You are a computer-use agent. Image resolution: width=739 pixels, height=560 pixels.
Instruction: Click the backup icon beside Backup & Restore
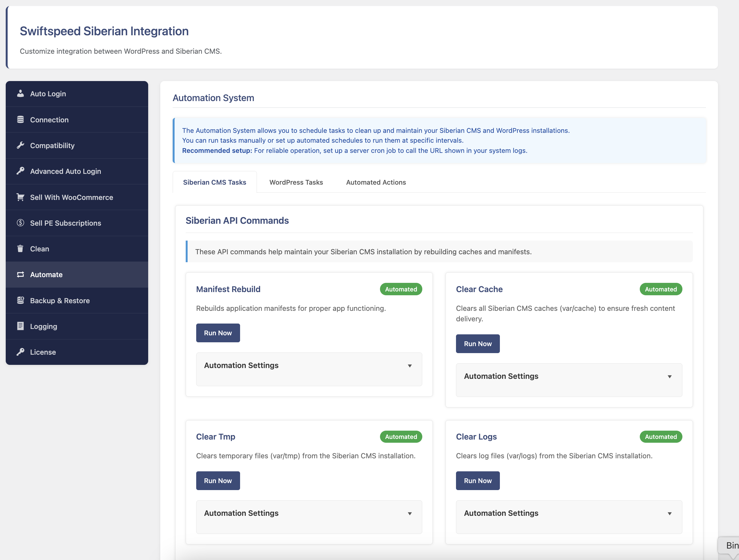click(20, 300)
